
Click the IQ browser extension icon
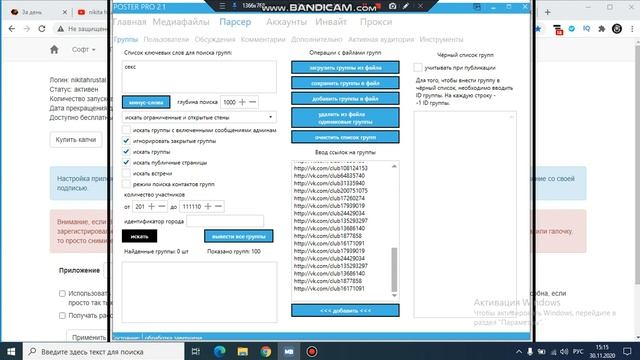[x=587, y=29]
